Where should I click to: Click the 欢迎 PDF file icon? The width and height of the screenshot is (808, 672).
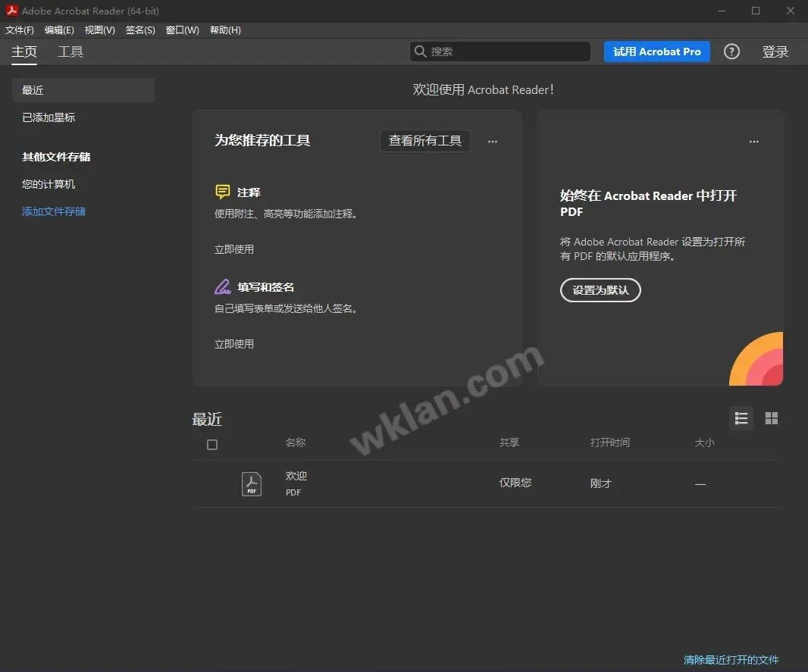252,484
